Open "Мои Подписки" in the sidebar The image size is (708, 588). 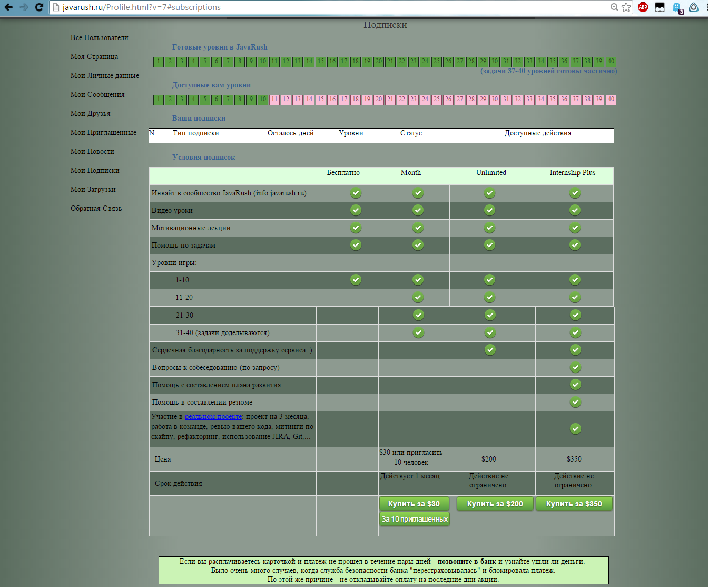[x=95, y=171]
